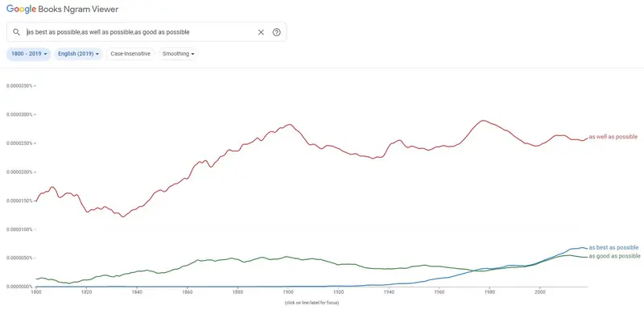644x310 pixels.
Task: Click the Google logo
Action: pos(22,10)
